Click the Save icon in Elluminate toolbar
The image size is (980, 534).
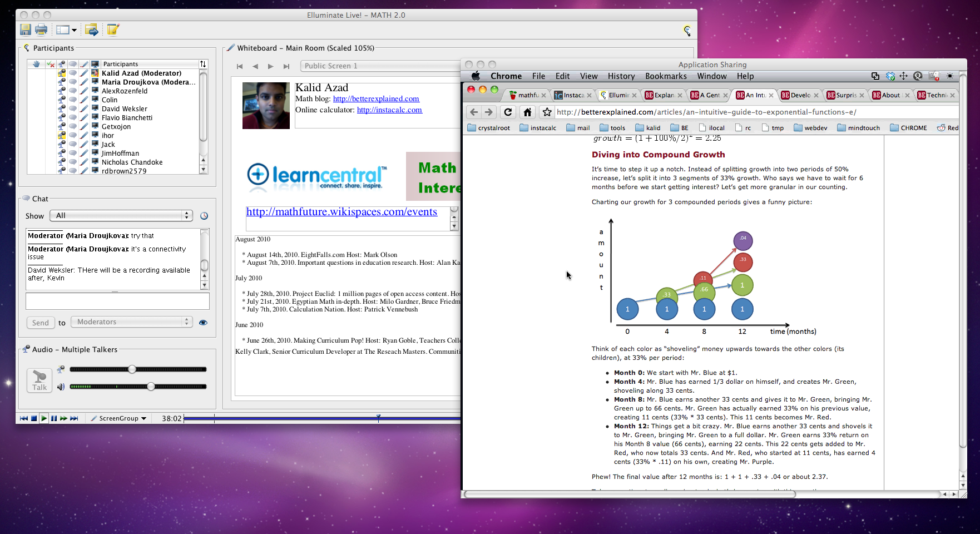[x=26, y=30]
